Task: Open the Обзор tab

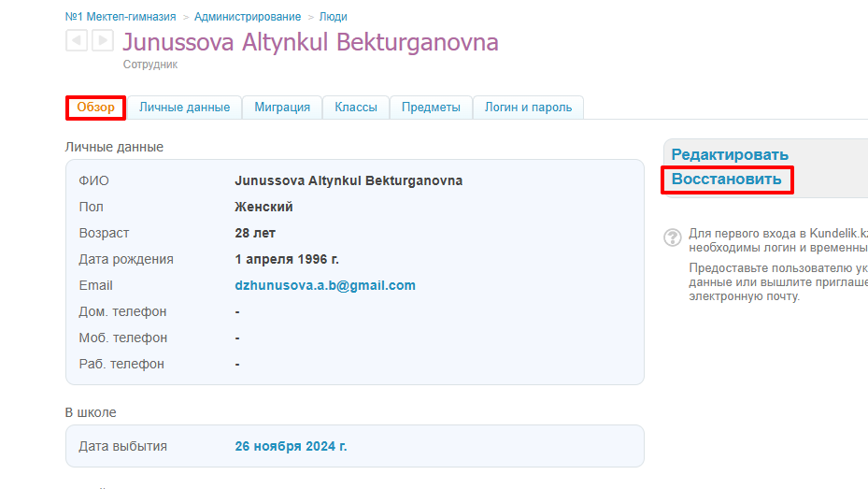Action: 95,108
